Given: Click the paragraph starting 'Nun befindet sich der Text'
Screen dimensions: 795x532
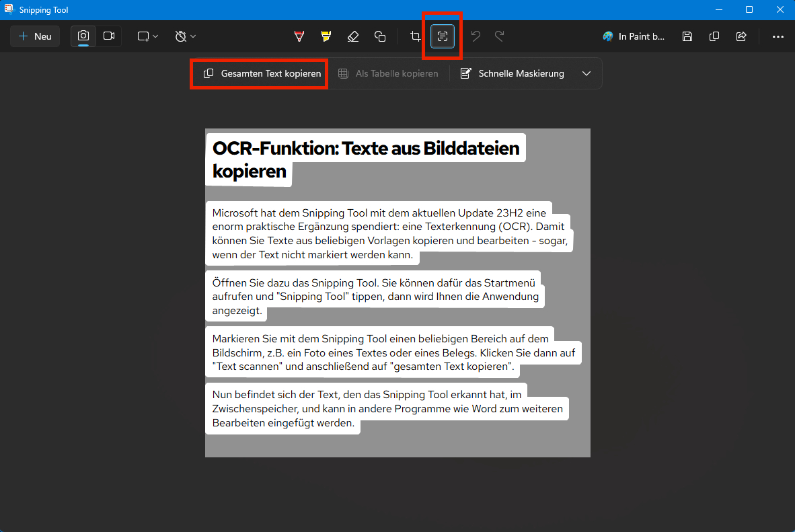Looking at the screenshot, I should 387,409.
